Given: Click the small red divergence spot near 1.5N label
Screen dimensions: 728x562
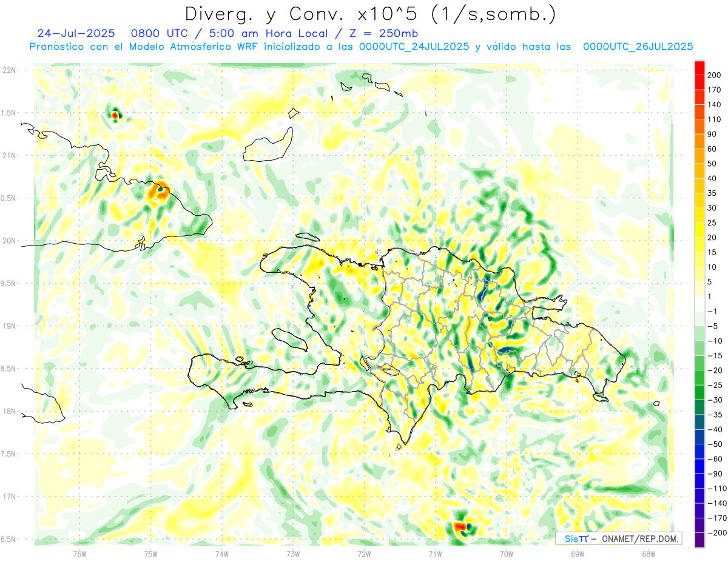Looking at the screenshot, I should (115, 114).
